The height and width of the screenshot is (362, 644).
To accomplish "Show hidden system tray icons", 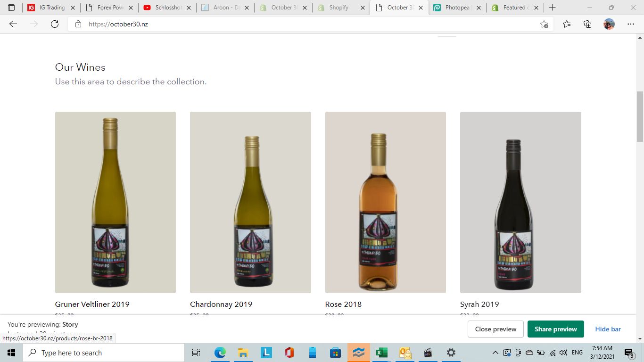I will pos(495,353).
